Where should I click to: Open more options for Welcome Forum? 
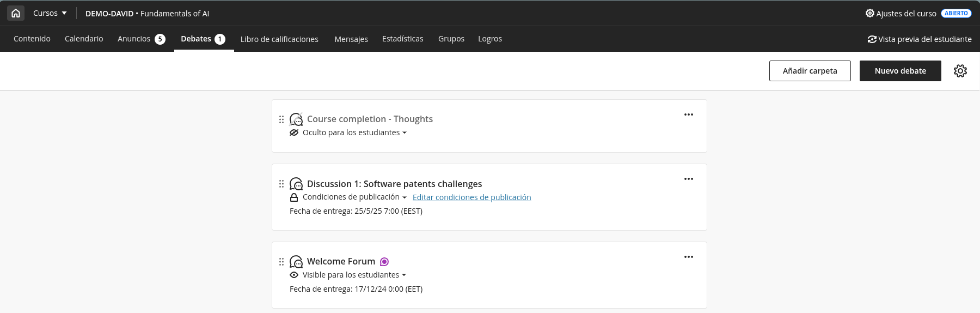point(689,257)
